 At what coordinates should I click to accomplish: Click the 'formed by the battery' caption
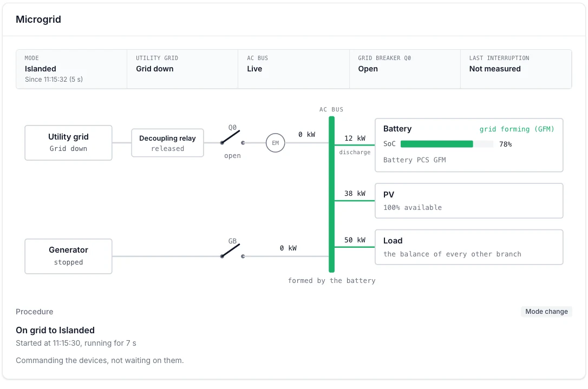pos(331,281)
